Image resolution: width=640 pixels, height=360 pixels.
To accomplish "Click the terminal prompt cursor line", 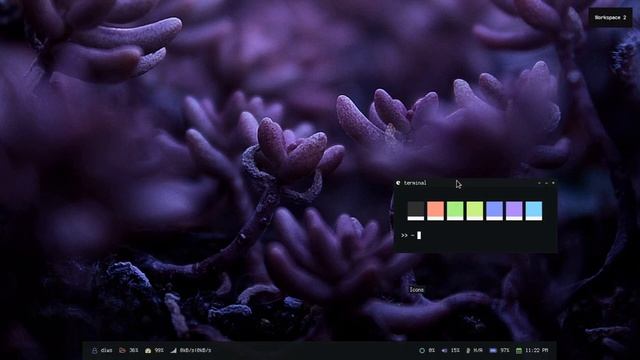I will click(x=411, y=235).
